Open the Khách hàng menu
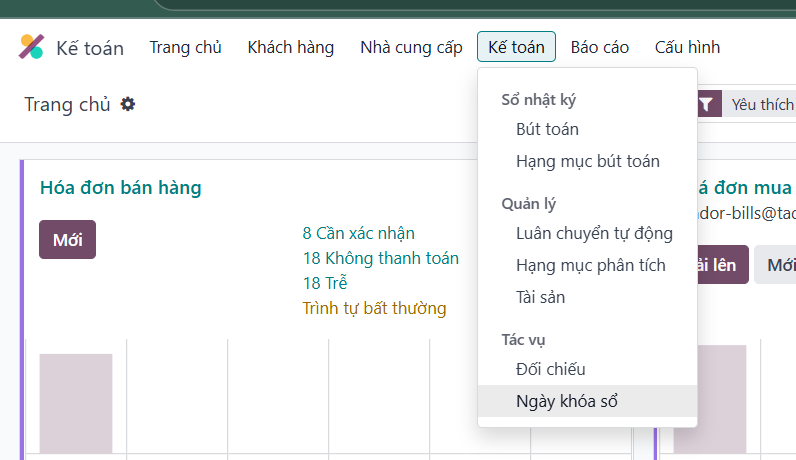The width and height of the screenshot is (796, 460). click(291, 47)
